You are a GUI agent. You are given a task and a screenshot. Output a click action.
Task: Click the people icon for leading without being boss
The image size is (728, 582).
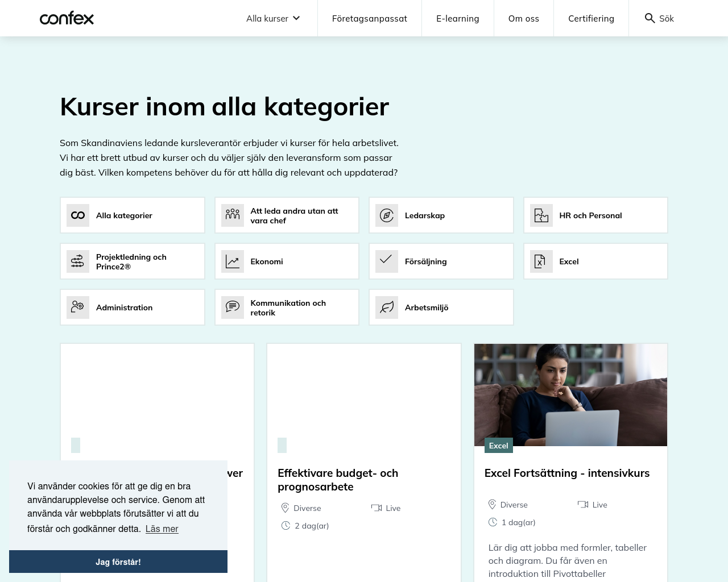coord(233,215)
